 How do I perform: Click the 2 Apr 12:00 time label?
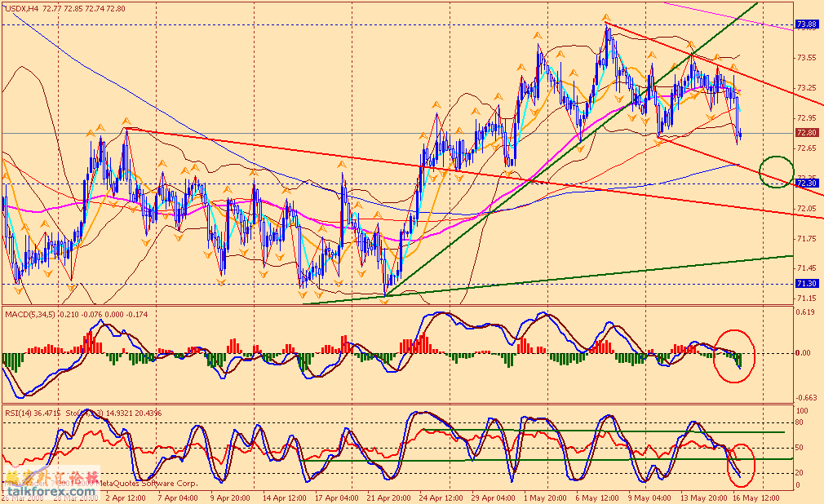point(126,497)
